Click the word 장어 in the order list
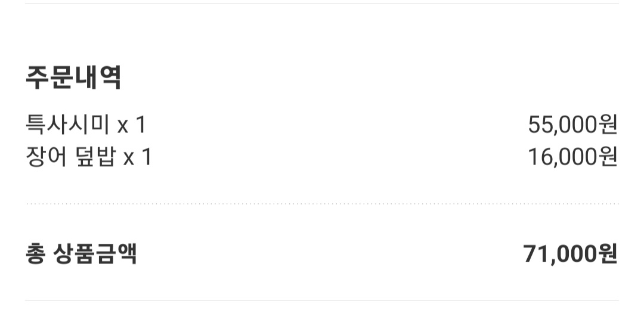Viewport: 644px width, 332px height. (46, 156)
